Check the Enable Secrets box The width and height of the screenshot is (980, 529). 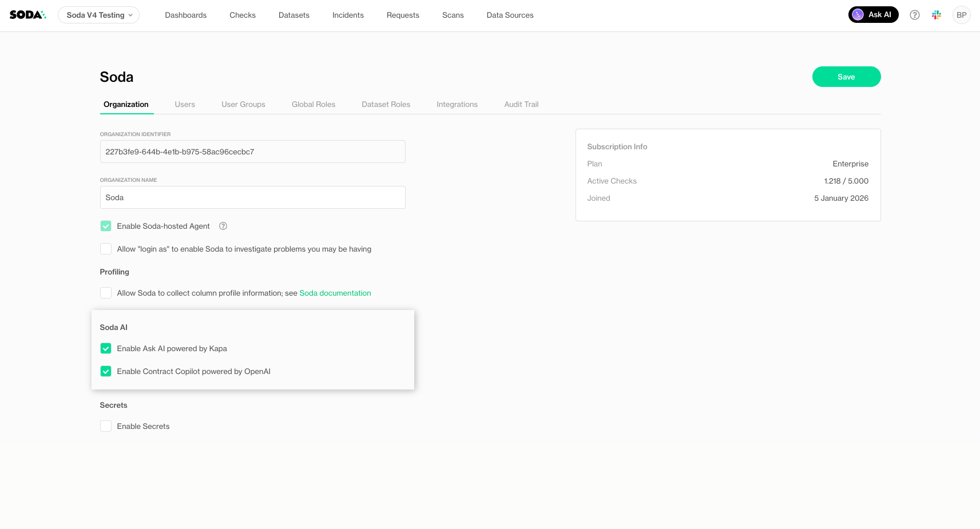coord(106,426)
